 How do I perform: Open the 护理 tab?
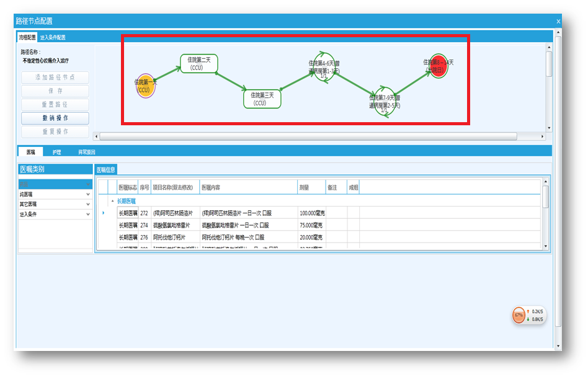pyautogui.click(x=56, y=152)
